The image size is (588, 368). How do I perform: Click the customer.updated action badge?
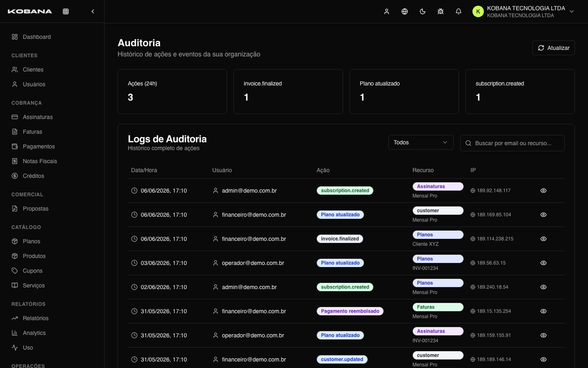[342, 359]
